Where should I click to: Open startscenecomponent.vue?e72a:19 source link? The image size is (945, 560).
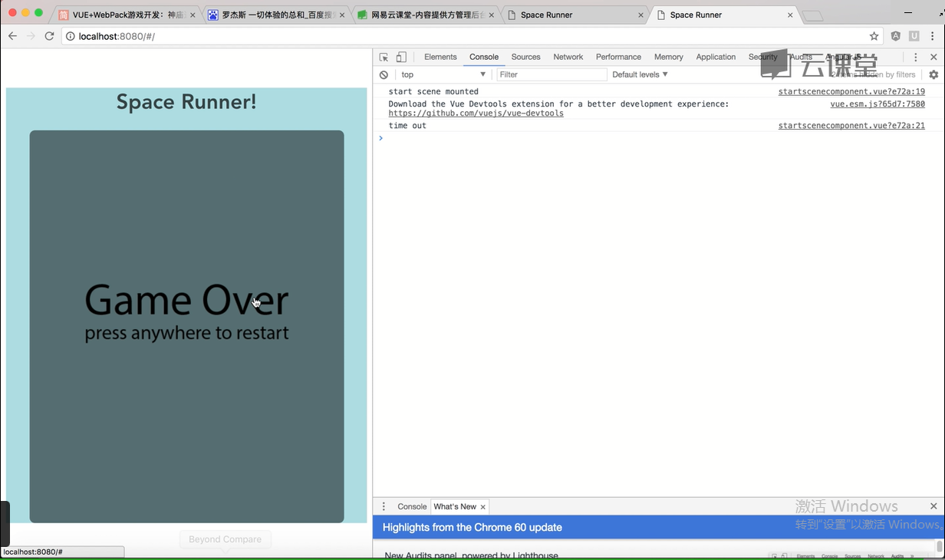tap(851, 92)
